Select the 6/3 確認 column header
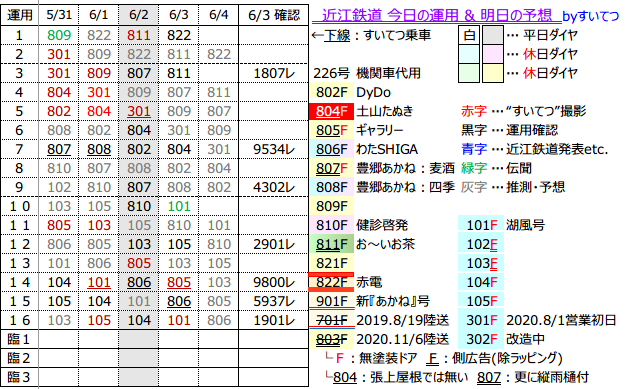The height and width of the screenshot is (389, 625). pos(273,15)
